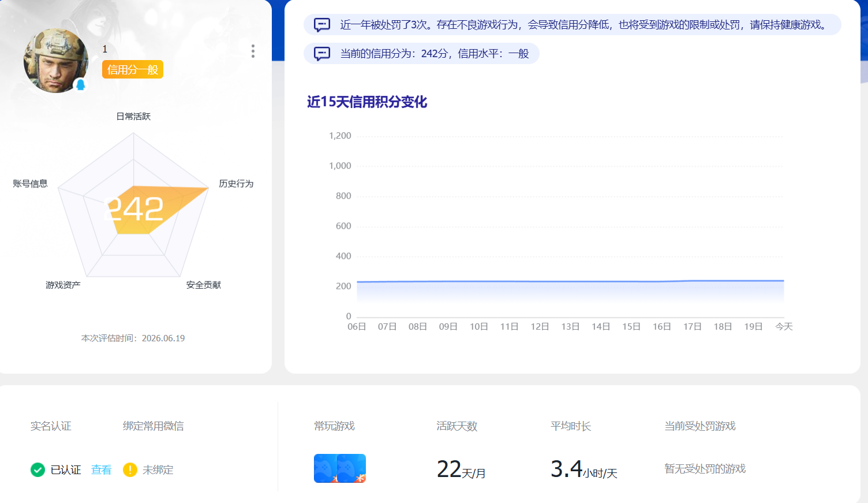Click the 本次评估时间 evaluation date text
The image size is (868, 503).
133,338
